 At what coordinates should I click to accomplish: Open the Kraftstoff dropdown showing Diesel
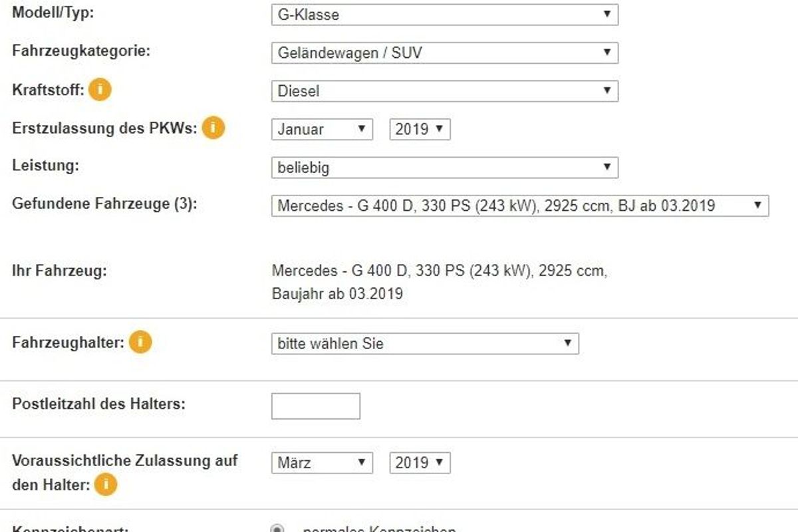coord(444,91)
